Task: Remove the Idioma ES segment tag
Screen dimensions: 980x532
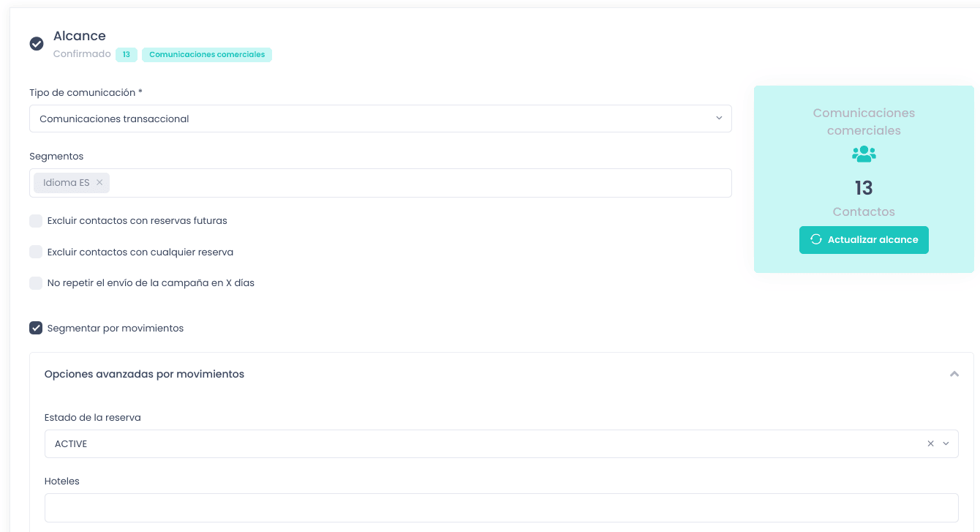Action: [99, 183]
